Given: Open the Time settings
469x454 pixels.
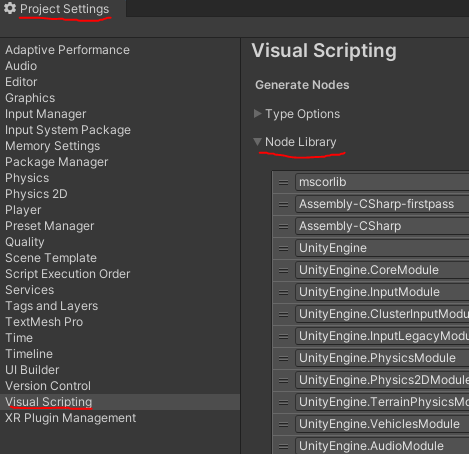Looking at the screenshot, I should click(19, 338).
